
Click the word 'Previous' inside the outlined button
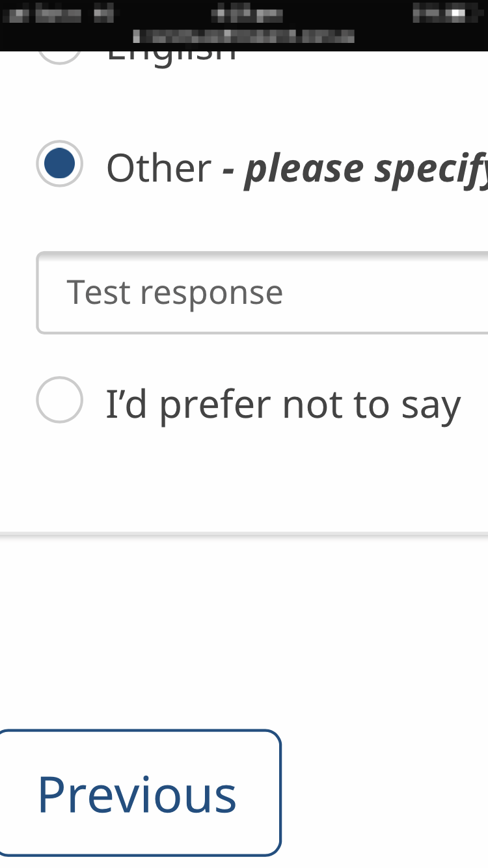coord(137,794)
